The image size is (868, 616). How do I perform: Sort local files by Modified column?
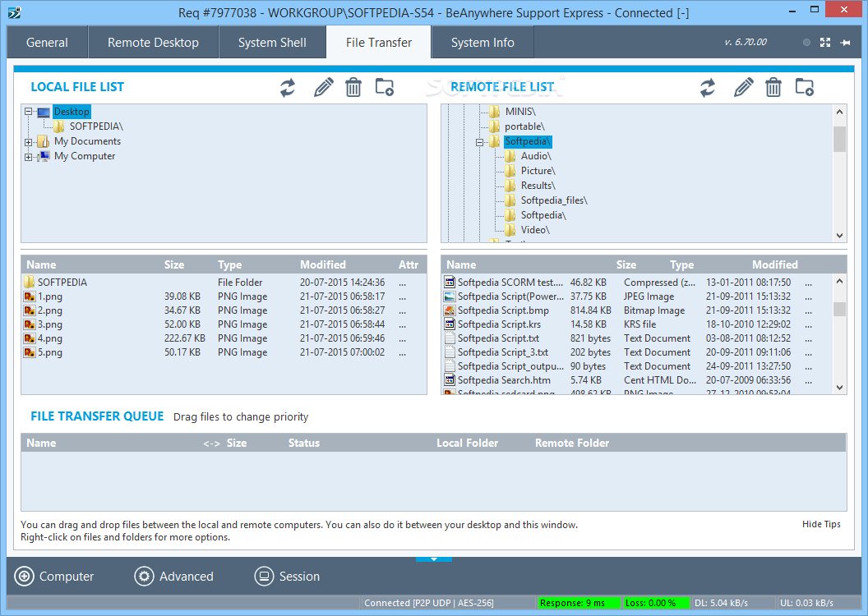click(323, 264)
